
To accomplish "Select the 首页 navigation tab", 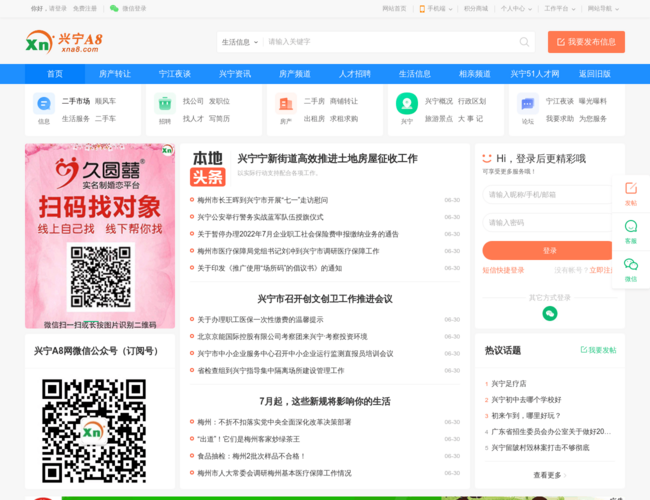I will 55,74.
